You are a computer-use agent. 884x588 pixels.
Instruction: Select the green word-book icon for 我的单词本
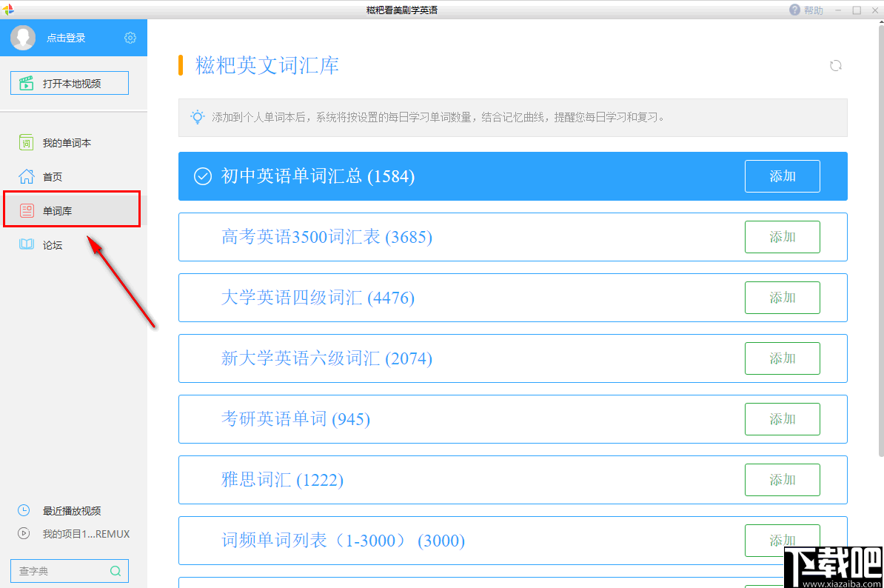tap(26, 142)
